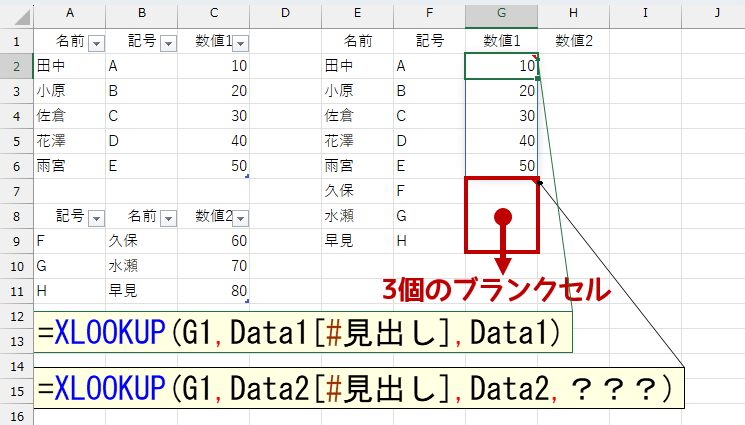Viewport: 745px width, 425px height.
Task: Click cell A9 containing F
Action: (70, 241)
